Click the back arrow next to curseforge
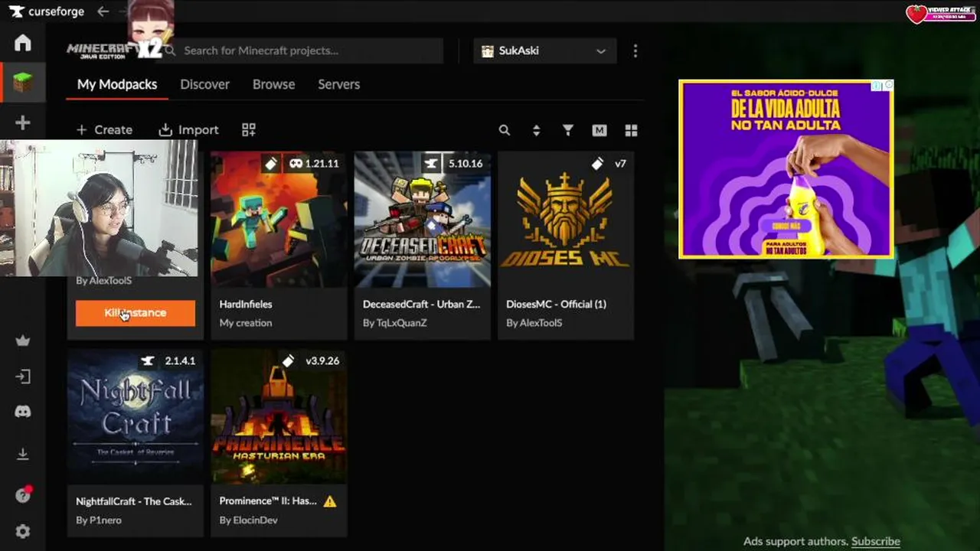 [x=103, y=11]
